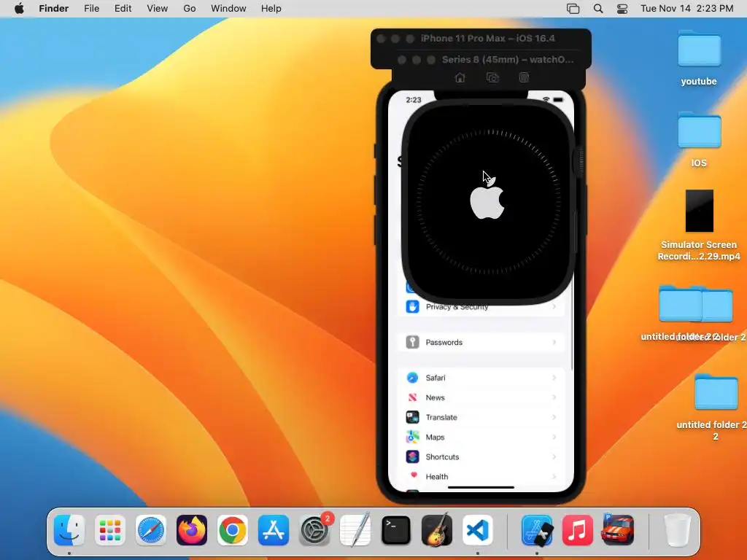The width and height of the screenshot is (747, 560).
Task: Expand Privacy & Security row chevron
Action: pyautogui.click(x=554, y=307)
